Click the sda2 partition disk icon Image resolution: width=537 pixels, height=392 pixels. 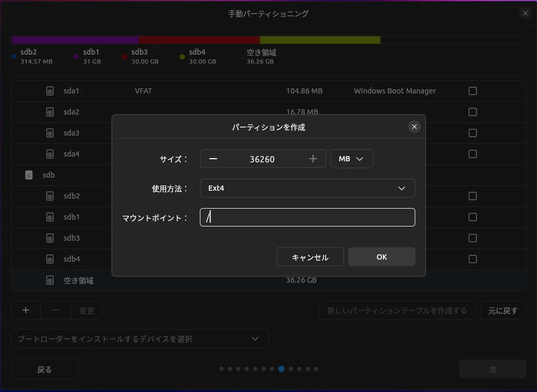pyautogui.click(x=50, y=112)
